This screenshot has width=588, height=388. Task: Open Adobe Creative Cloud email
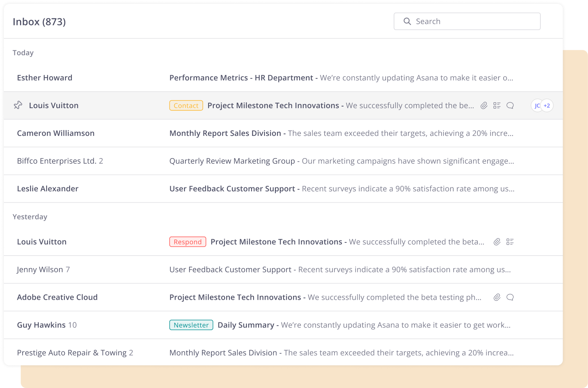pyautogui.click(x=283, y=297)
